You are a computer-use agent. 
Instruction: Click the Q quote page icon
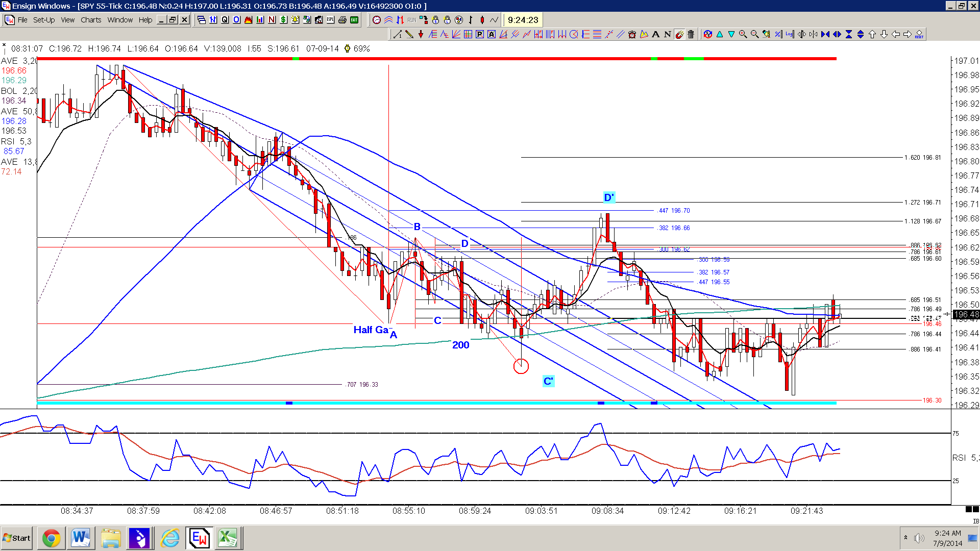[225, 20]
